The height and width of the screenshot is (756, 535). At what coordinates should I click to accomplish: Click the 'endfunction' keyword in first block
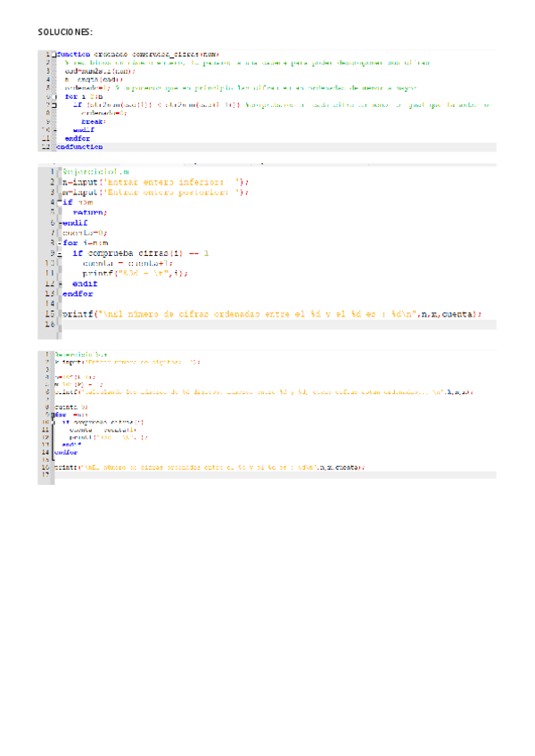(79, 146)
